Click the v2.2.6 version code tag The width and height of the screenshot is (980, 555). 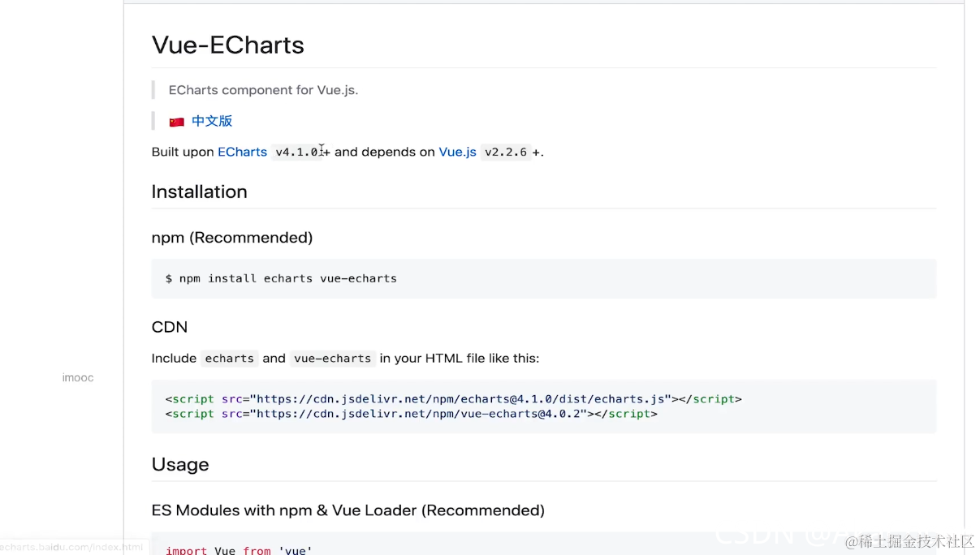506,152
